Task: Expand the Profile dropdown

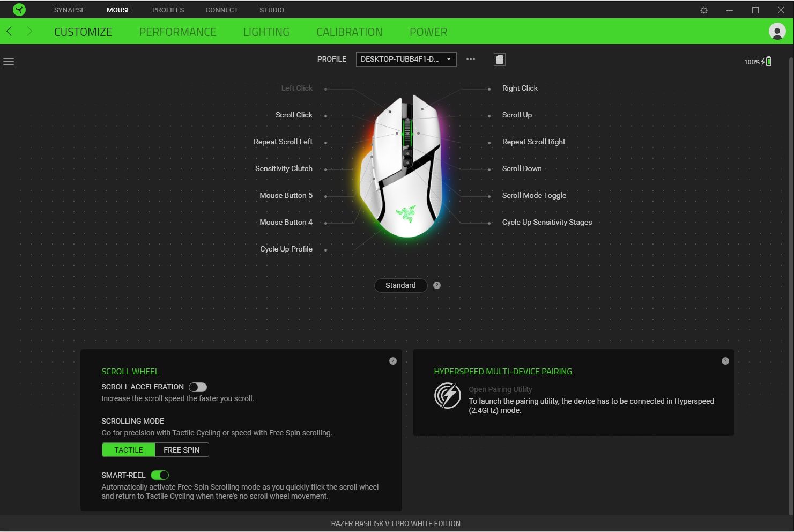Action: click(406, 59)
